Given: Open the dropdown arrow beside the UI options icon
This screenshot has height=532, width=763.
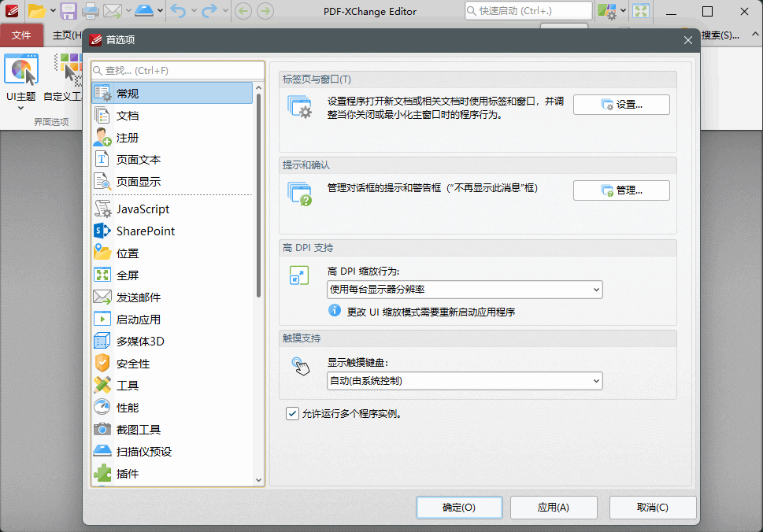Looking at the screenshot, I should (623, 11).
